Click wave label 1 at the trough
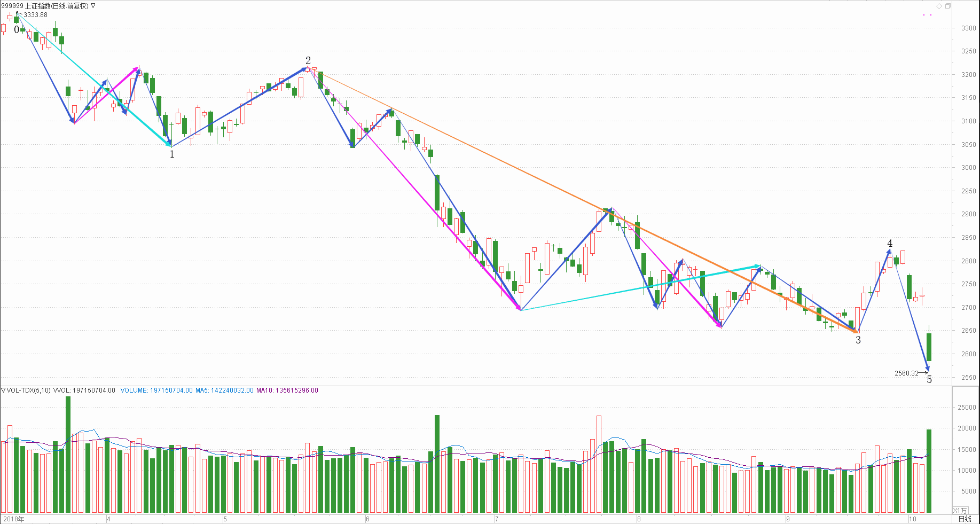The width and height of the screenshot is (980, 524). [x=172, y=154]
